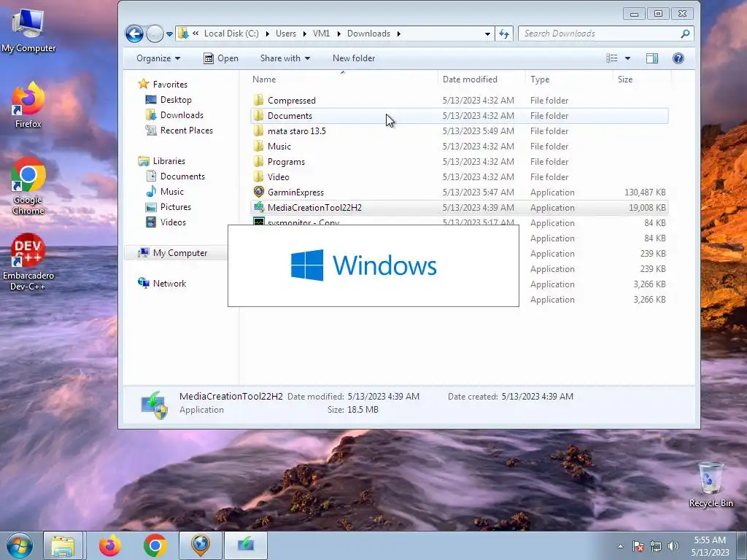Open the Firefox desktop shortcut
This screenshot has height=560, width=747.
click(x=28, y=105)
